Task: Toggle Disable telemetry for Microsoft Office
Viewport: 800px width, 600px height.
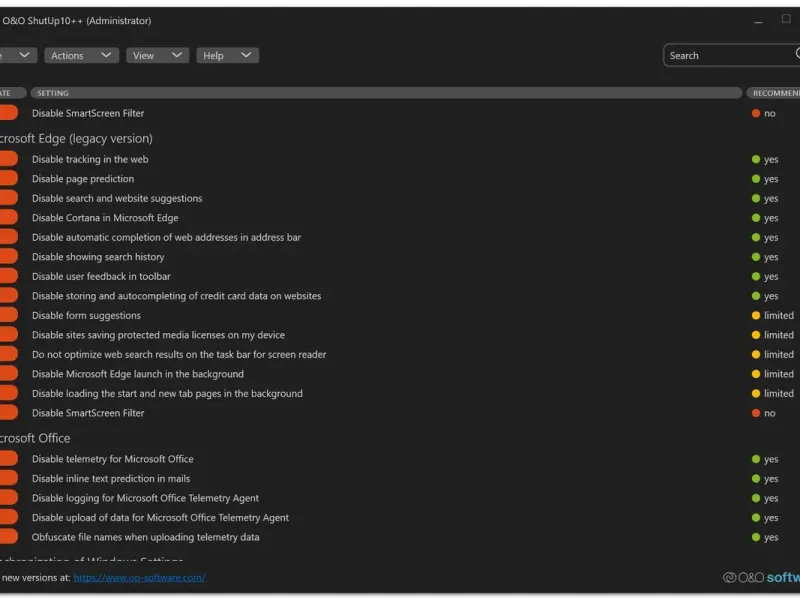Action: coord(8,459)
